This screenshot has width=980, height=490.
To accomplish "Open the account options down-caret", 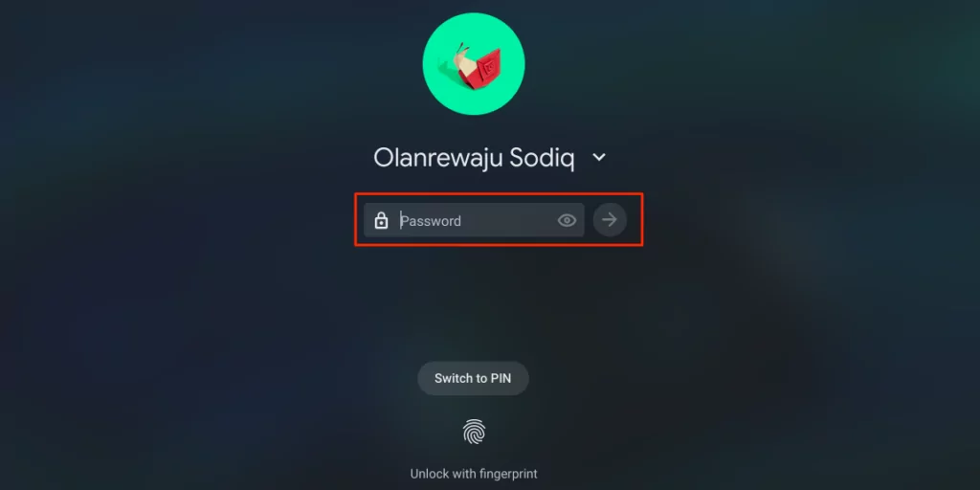I will (x=599, y=158).
